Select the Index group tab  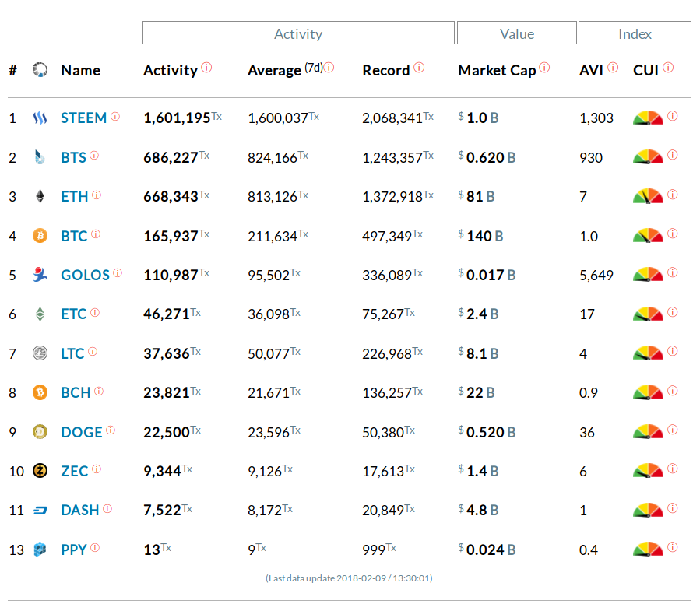[635, 34]
